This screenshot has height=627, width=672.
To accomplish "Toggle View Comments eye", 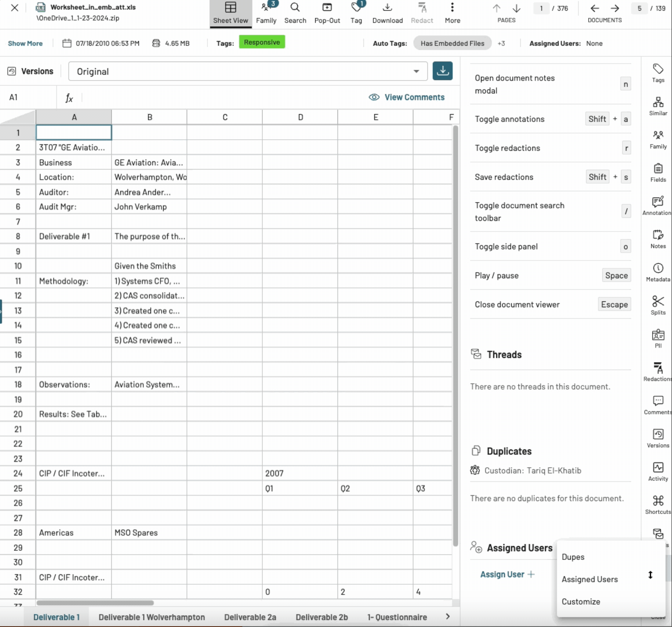I will [407, 97].
